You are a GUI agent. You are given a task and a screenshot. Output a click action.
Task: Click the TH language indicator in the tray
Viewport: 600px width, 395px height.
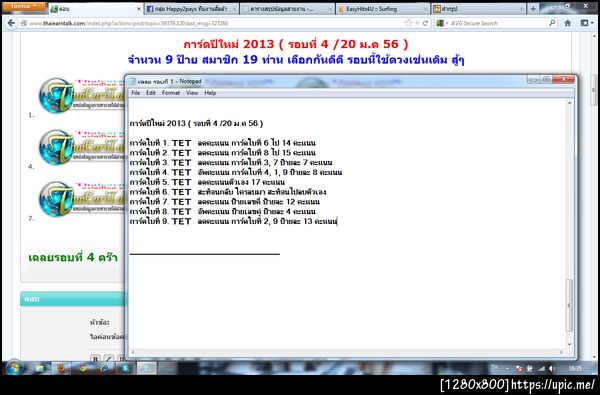[494, 367]
